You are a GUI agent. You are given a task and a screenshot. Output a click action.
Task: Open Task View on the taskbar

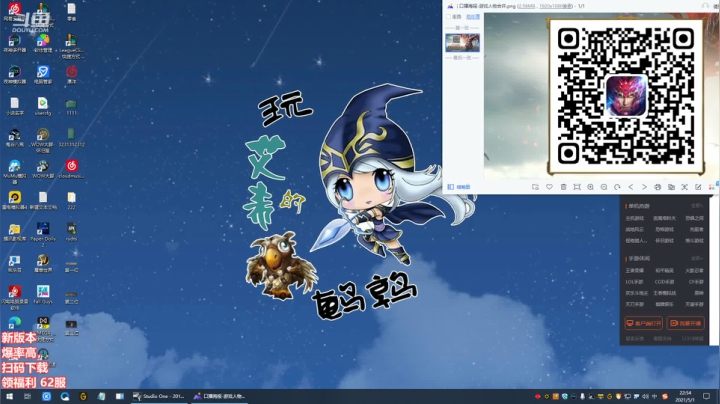28,396
